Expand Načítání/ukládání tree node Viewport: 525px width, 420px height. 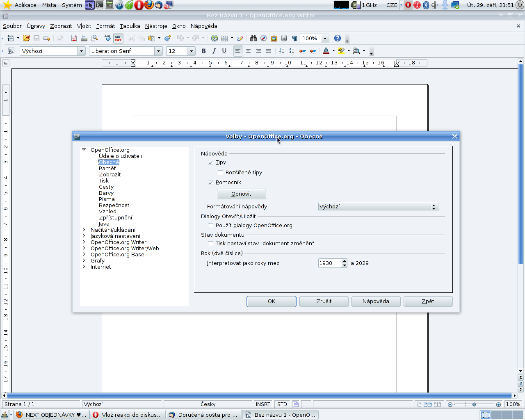pos(84,230)
